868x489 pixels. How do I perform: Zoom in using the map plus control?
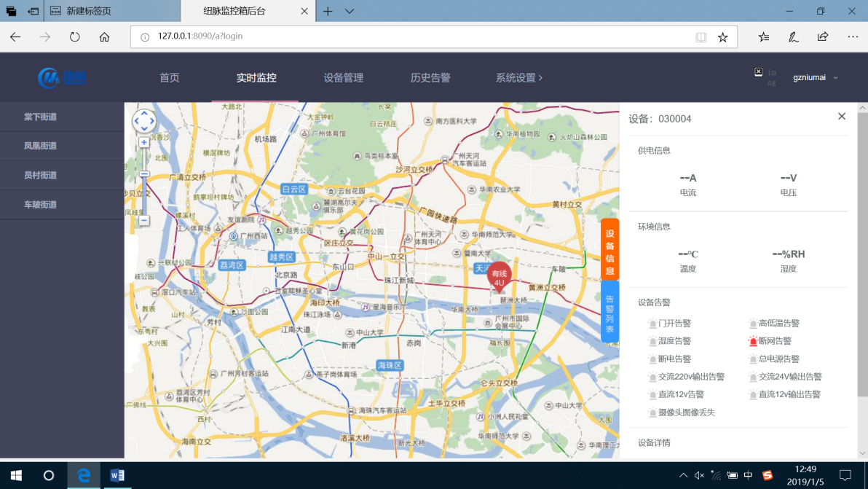[x=145, y=142]
